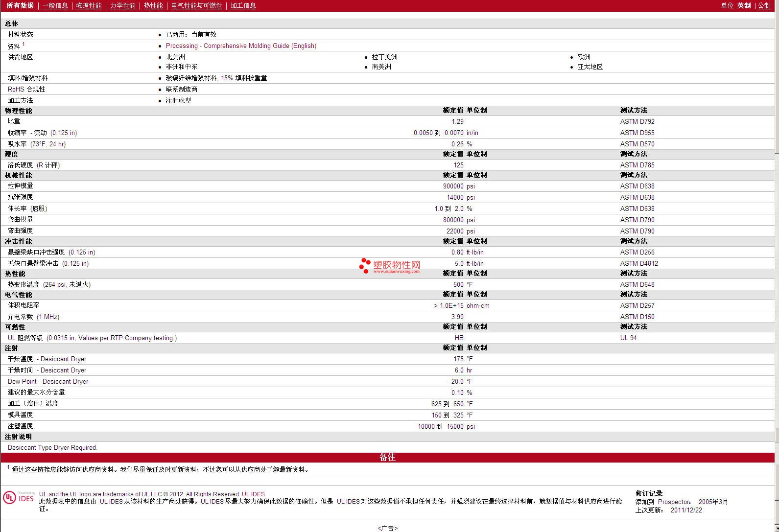Go to the 热性能 tab

click(153, 5)
